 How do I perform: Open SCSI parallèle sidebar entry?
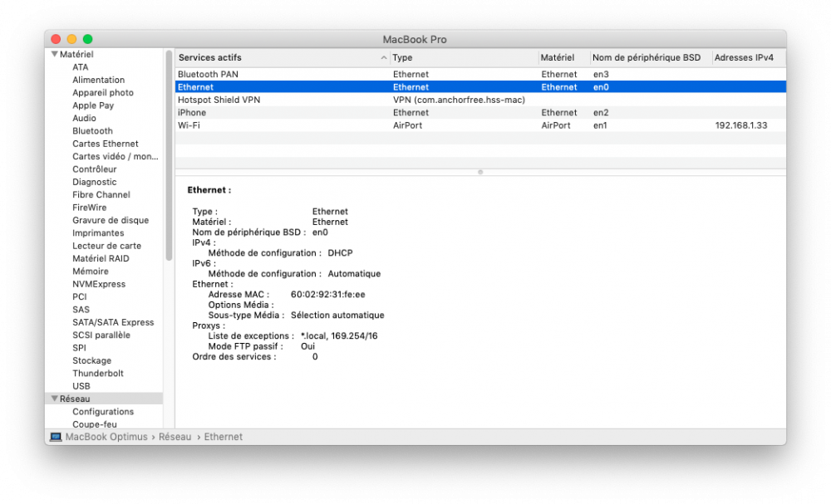click(101, 335)
